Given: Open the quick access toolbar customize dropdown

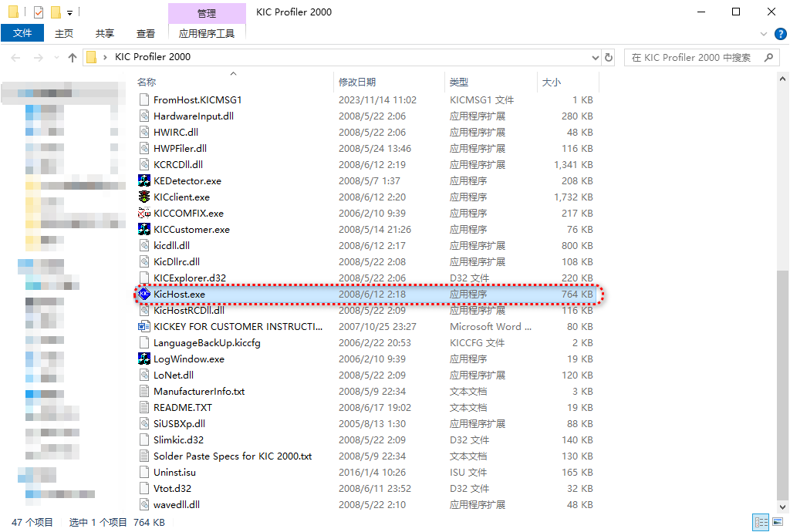Looking at the screenshot, I should click(x=69, y=12).
